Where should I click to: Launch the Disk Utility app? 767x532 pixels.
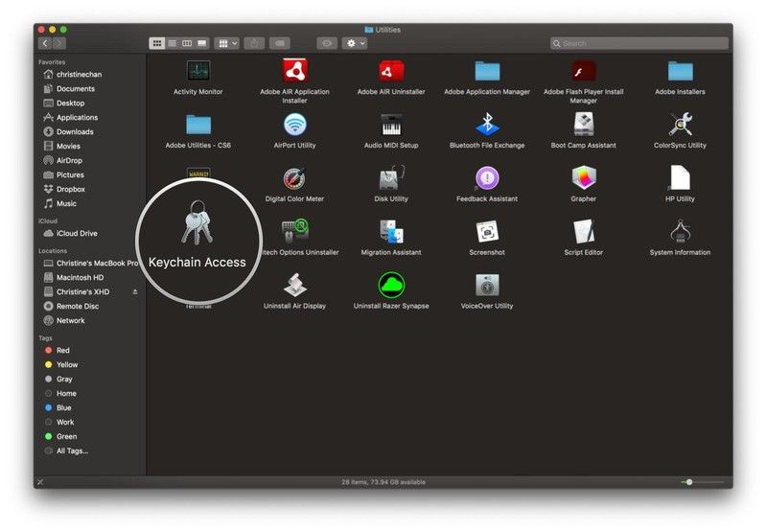coord(390,178)
